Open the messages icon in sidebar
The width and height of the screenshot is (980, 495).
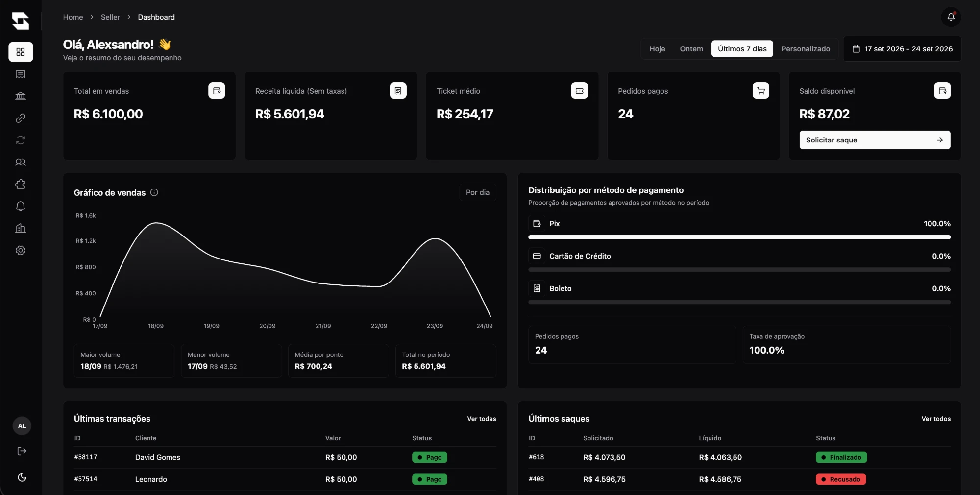pyautogui.click(x=21, y=74)
